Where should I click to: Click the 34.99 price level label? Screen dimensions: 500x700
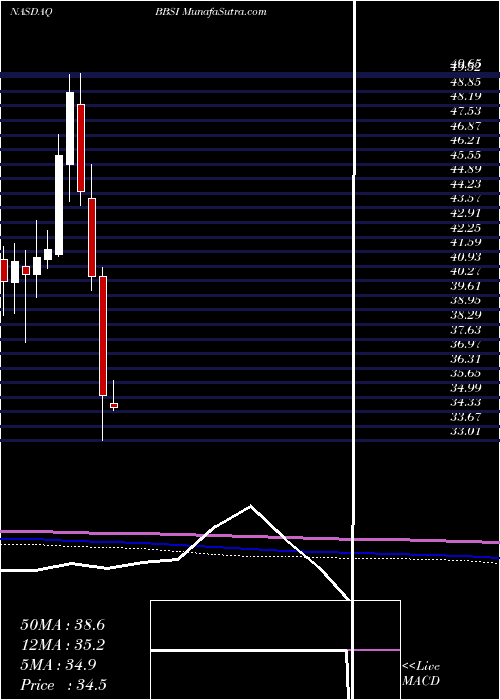click(465, 388)
